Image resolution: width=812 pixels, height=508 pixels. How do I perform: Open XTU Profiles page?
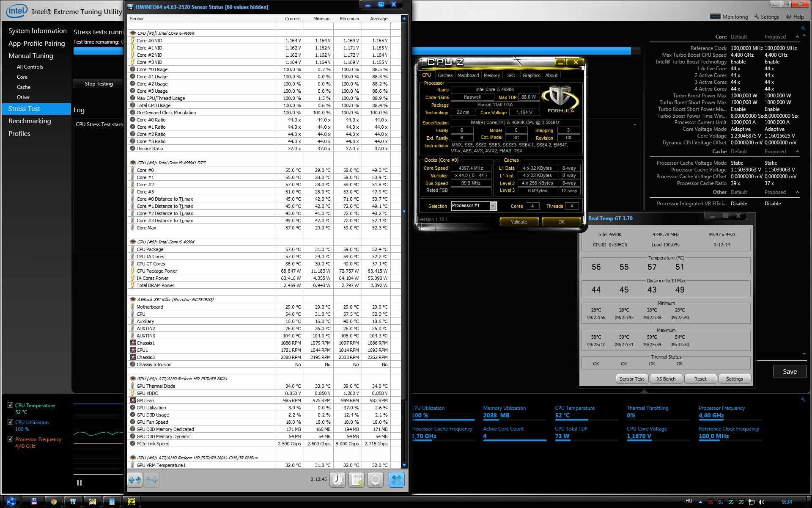pyautogui.click(x=19, y=134)
